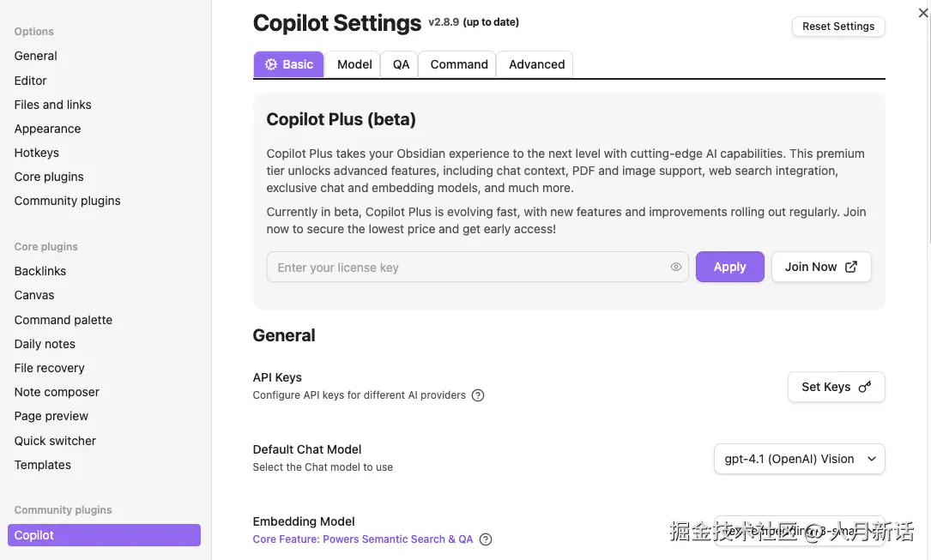This screenshot has height=560, width=931.
Task: Open the Default Chat Model dropdown
Action: 799,459
